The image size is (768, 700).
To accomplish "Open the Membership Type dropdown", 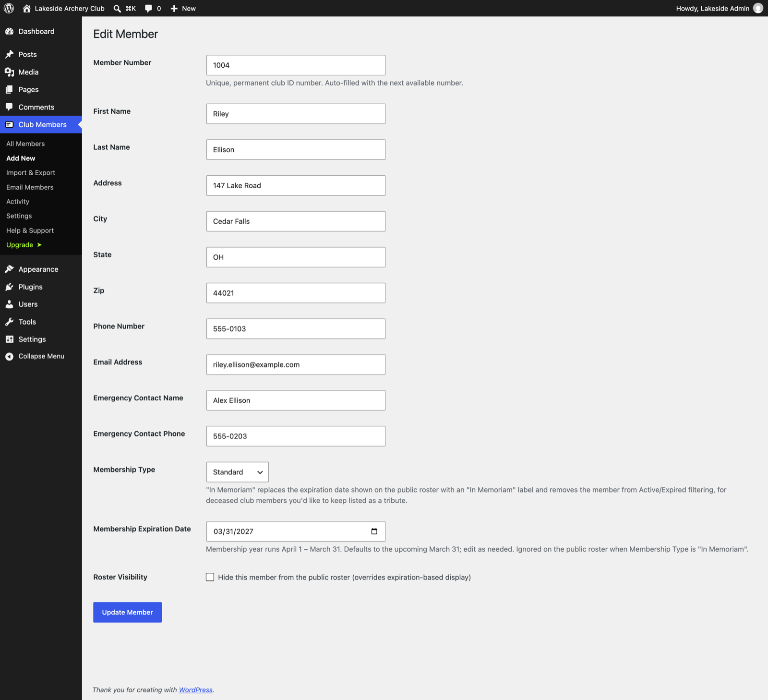I will click(x=238, y=472).
